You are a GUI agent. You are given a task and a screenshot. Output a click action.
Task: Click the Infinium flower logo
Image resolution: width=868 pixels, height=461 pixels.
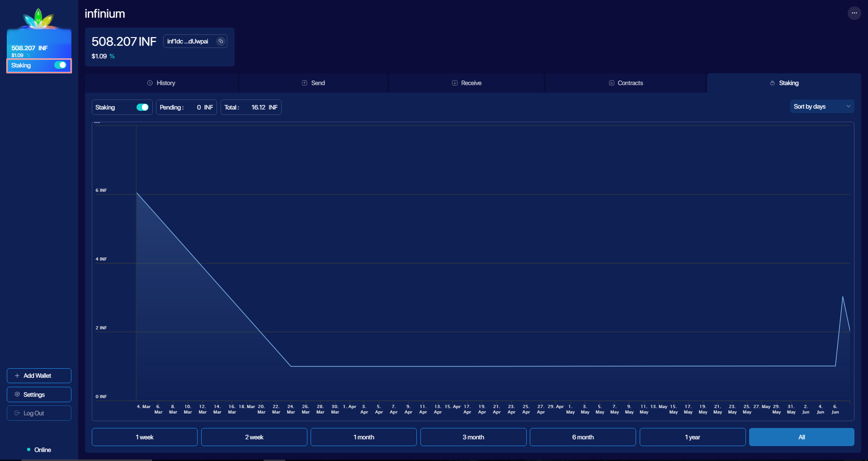click(38, 19)
